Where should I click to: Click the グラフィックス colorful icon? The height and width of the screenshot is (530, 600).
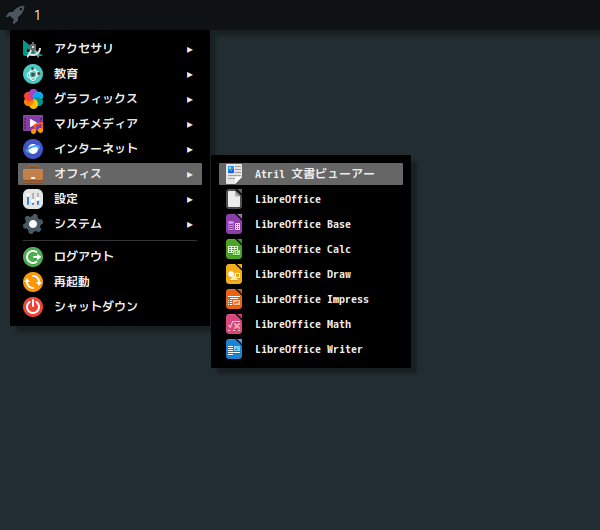[x=33, y=99]
